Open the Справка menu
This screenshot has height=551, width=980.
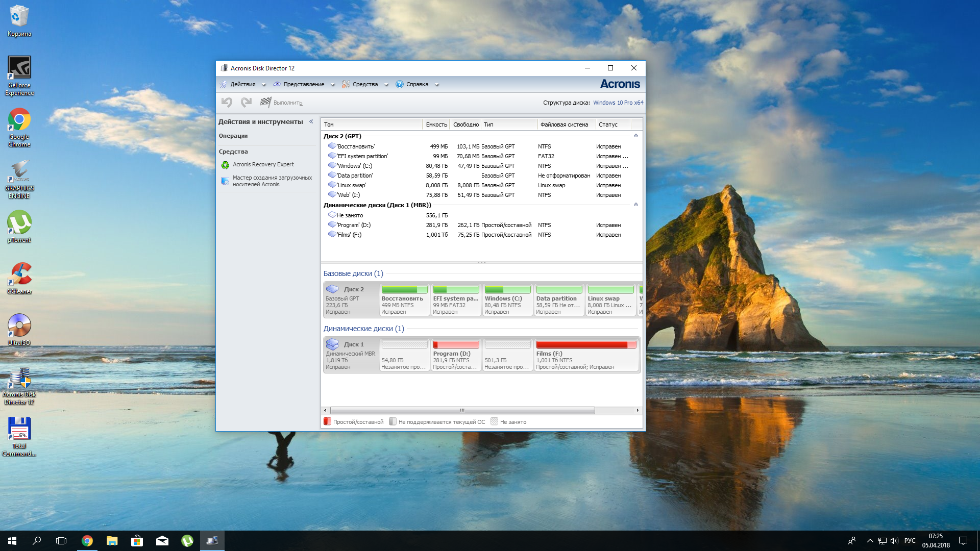point(417,84)
